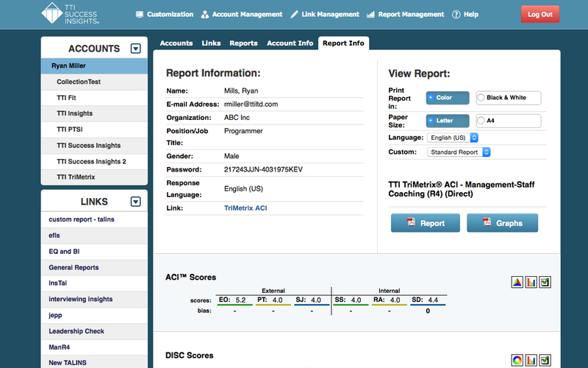This screenshot has width=588, height=368.
Task: Click the Log Out button
Action: (x=540, y=14)
